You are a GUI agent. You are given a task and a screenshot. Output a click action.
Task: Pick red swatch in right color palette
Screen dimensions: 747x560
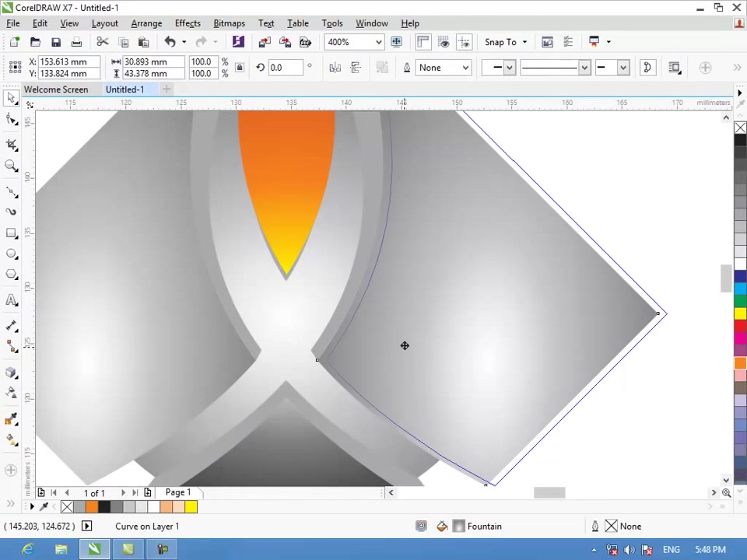point(740,326)
